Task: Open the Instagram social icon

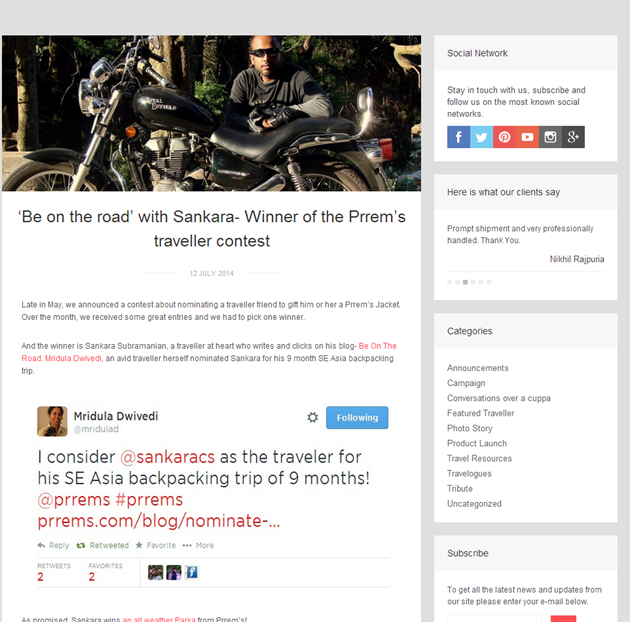Action: coord(550,137)
